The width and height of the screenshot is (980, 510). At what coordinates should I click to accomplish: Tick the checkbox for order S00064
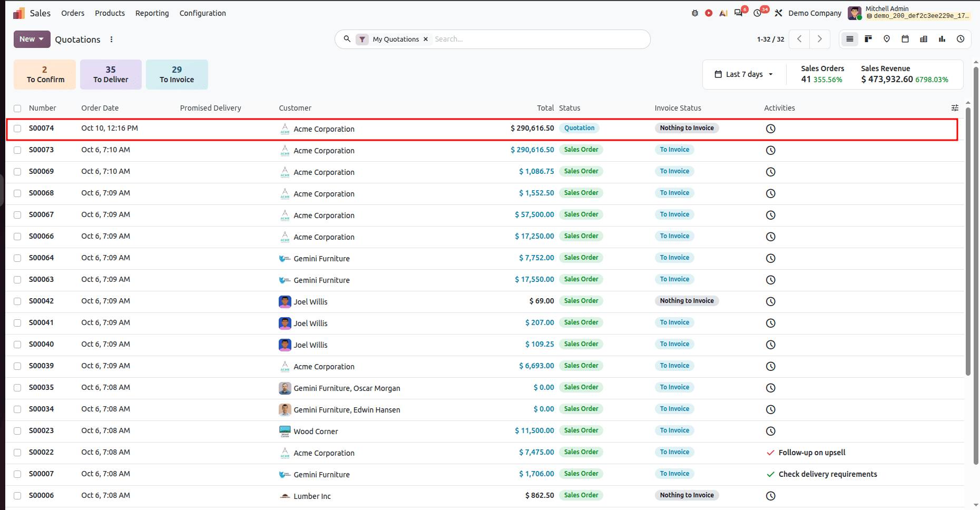(17, 258)
